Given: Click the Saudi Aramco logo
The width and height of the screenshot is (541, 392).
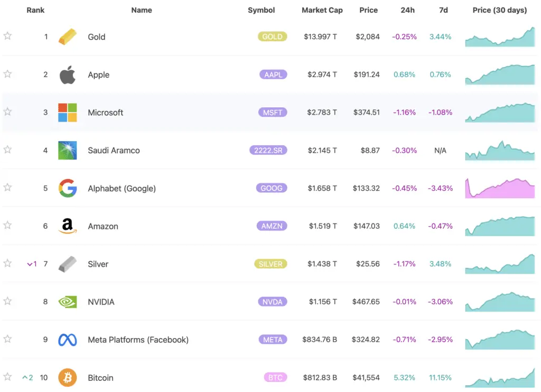Looking at the screenshot, I should coord(67,150).
